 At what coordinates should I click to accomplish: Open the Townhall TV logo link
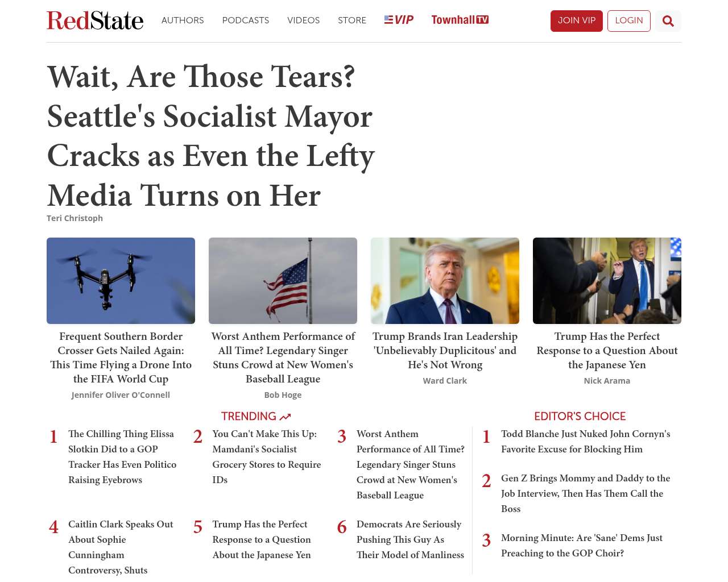click(x=460, y=20)
